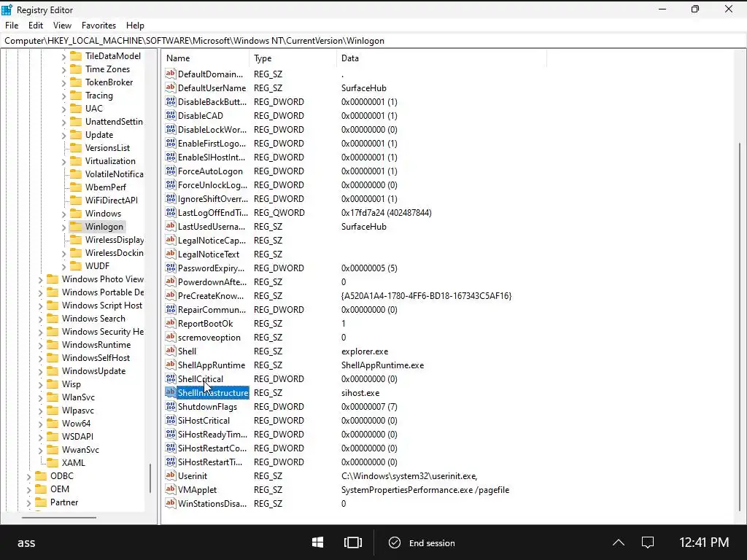Click the string icon beside Userinit
Image resolution: width=747 pixels, height=560 pixels.
[x=171, y=475]
